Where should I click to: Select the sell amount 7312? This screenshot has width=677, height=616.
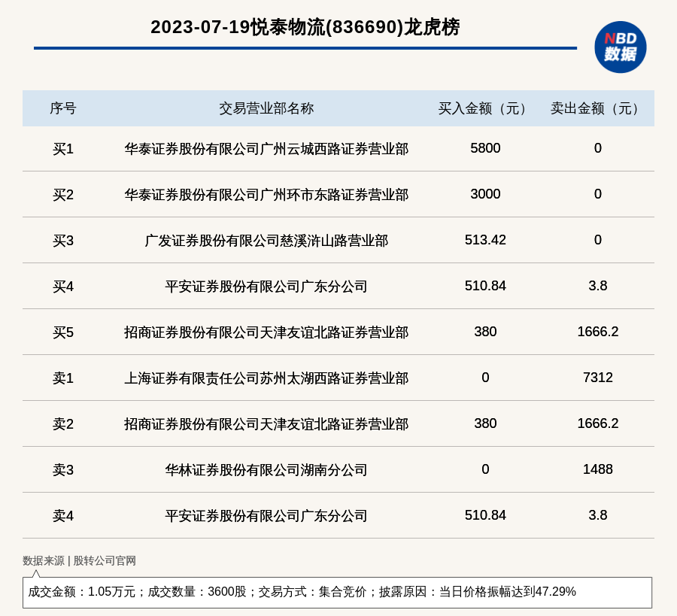(597, 378)
